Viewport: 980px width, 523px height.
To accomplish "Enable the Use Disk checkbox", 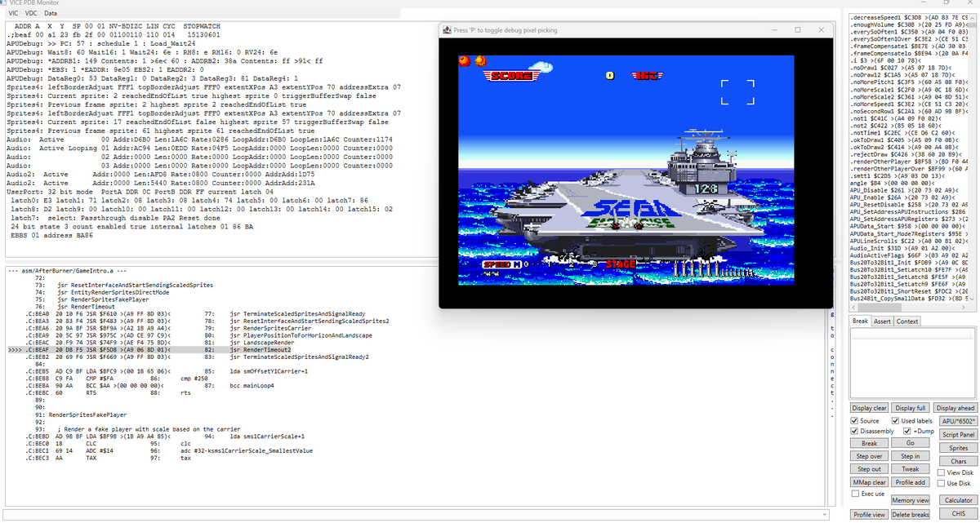I will [955, 484].
